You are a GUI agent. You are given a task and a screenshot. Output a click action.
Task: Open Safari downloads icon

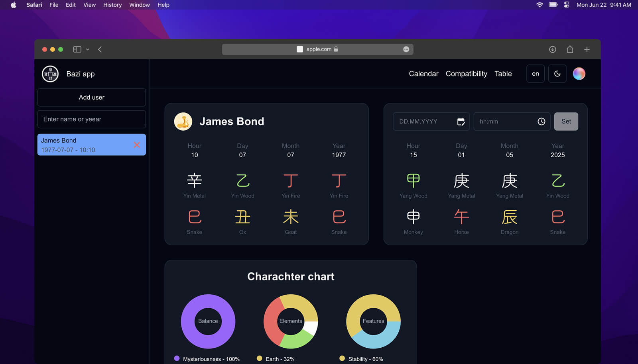[553, 49]
